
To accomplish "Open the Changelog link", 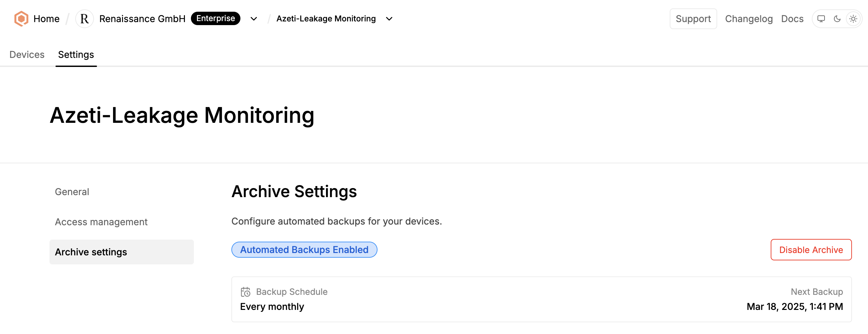I will click(x=748, y=19).
